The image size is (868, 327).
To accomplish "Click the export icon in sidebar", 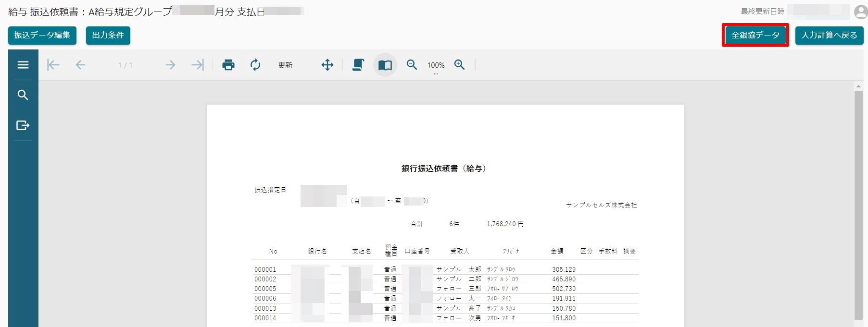I will 23,125.
